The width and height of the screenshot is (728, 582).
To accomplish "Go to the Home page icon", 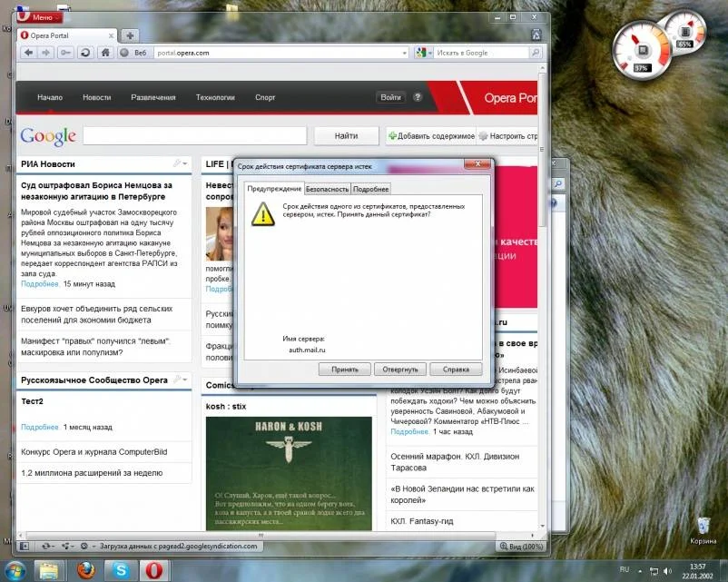I will point(105,53).
